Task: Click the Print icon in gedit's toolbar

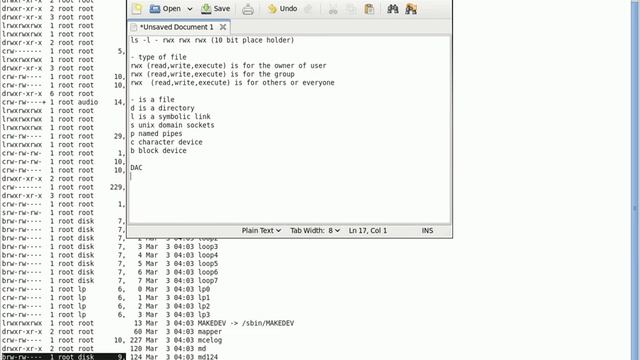Action: [248, 9]
